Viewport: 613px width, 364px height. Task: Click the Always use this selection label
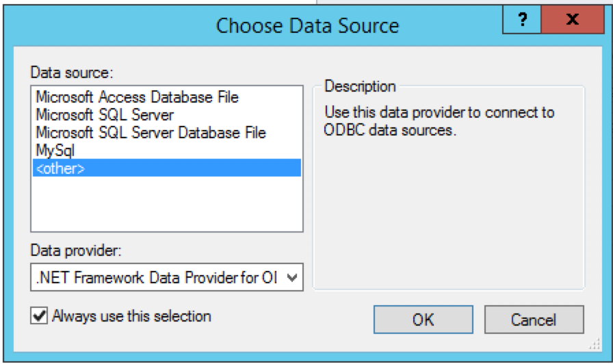(x=132, y=316)
